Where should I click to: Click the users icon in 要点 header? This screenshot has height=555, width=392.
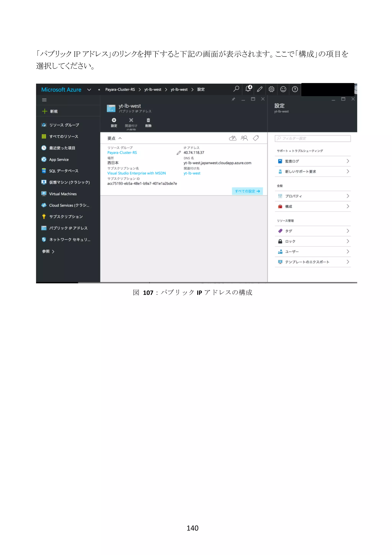coord(244,138)
